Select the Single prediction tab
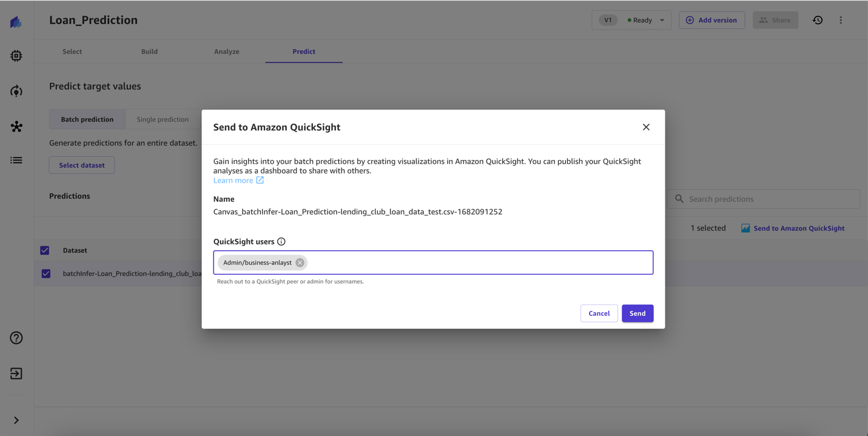Screen dimensions: 868x436 coord(163,119)
